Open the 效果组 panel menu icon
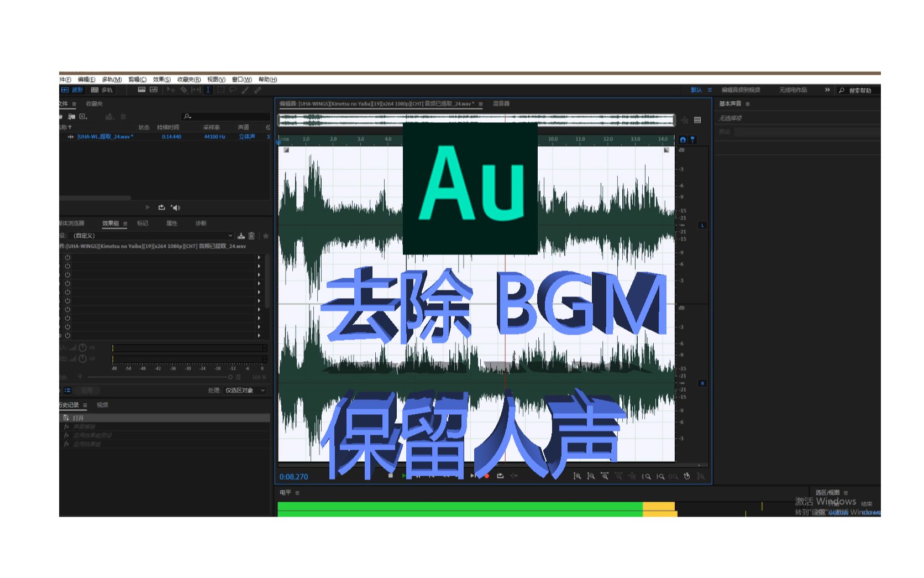924x578 pixels. pos(125,224)
